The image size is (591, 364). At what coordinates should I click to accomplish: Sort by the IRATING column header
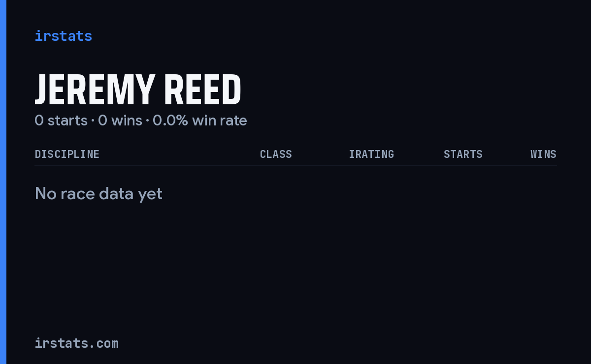click(x=371, y=154)
